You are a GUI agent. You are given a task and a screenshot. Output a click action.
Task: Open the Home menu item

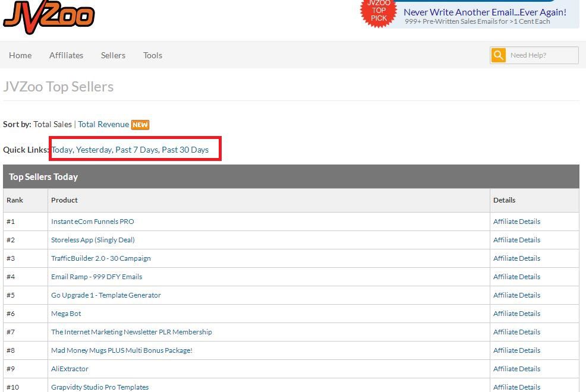[20, 55]
